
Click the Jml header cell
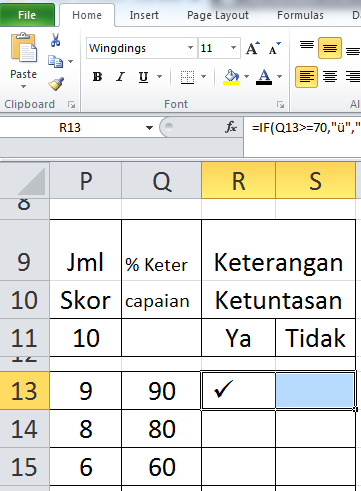coord(86,250)
